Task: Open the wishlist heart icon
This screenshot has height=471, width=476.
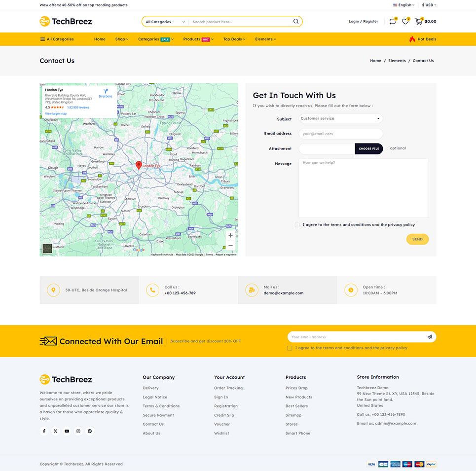Action: [x=405, y=21]
